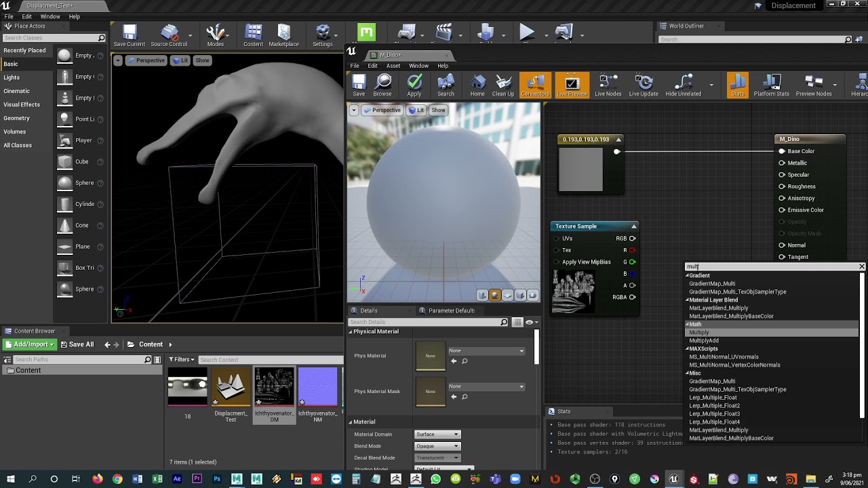This screenshot has height=488, width=868.
Task: Open Window menu in material editor
Action: pos(418,66)
